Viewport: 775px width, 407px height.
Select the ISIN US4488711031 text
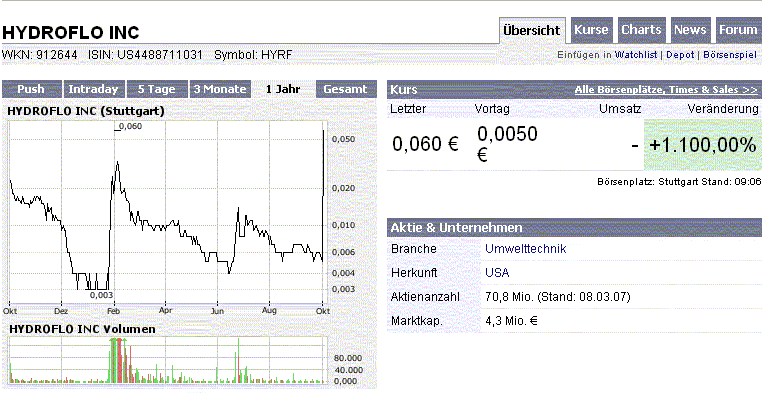[x=145, y=55]
